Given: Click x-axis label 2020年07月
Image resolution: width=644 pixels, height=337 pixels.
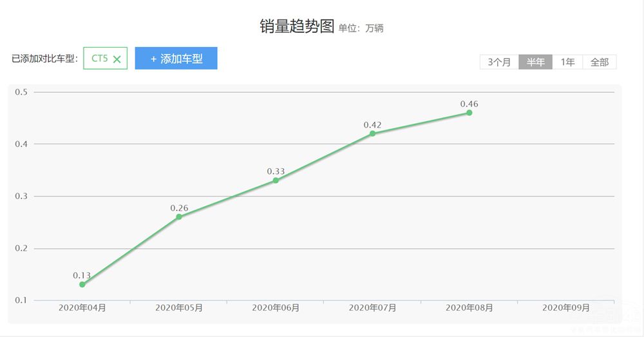Looking at the screenshot, I should click(x=372, y=308).
